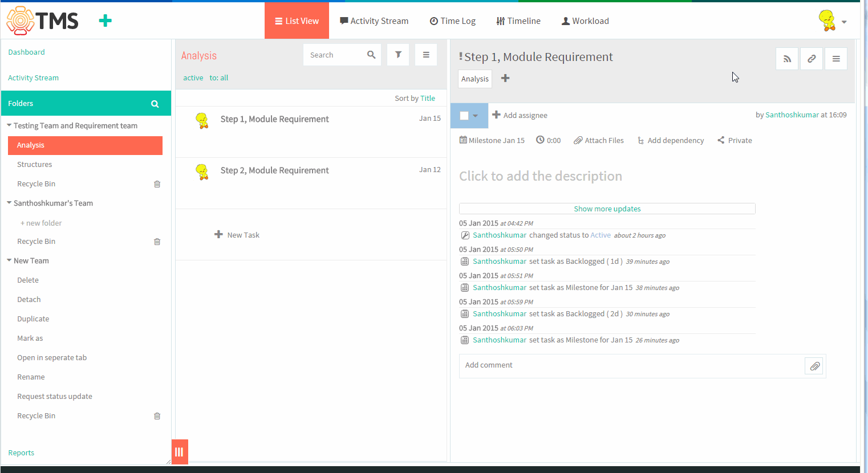
Task: Click the Analysis folder tag
Action: click(x=475, y=79)
